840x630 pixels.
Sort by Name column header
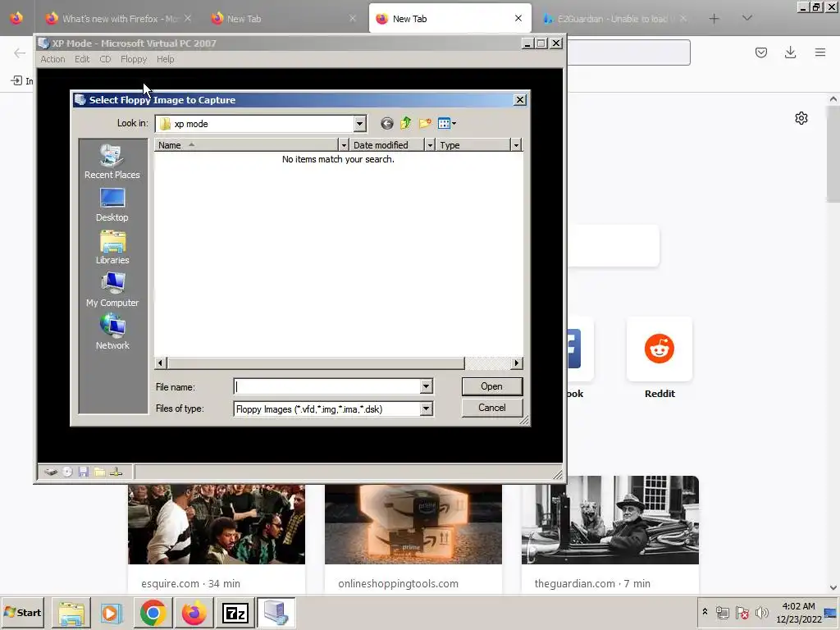[246, 145]
